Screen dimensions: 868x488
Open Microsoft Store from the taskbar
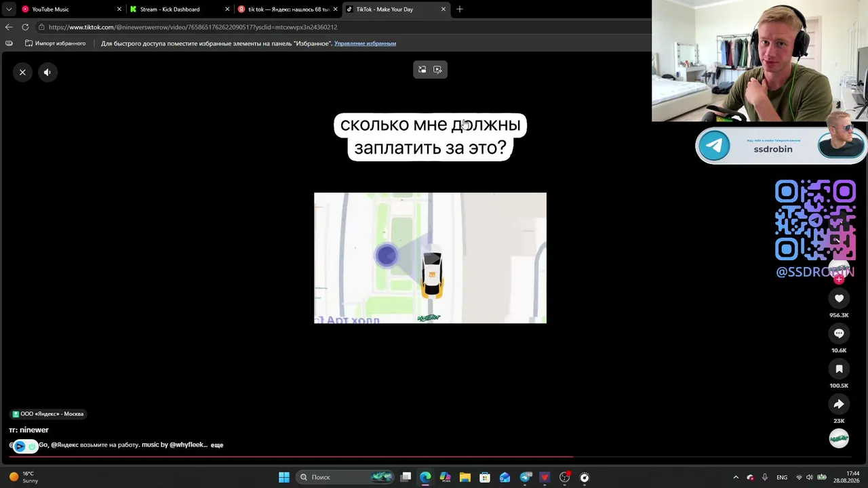(485, 477)
